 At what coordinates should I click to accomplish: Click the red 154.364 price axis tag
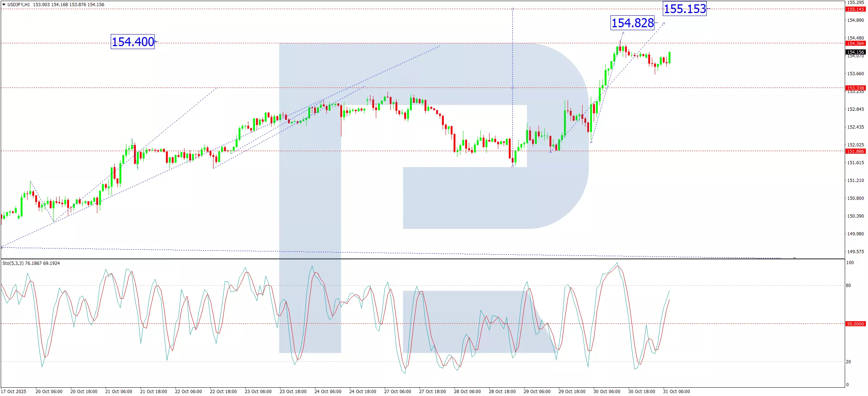[x=855, y=44]
